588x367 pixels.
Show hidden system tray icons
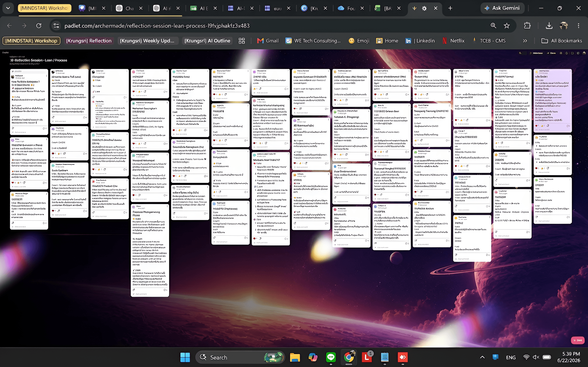(482, 357)
